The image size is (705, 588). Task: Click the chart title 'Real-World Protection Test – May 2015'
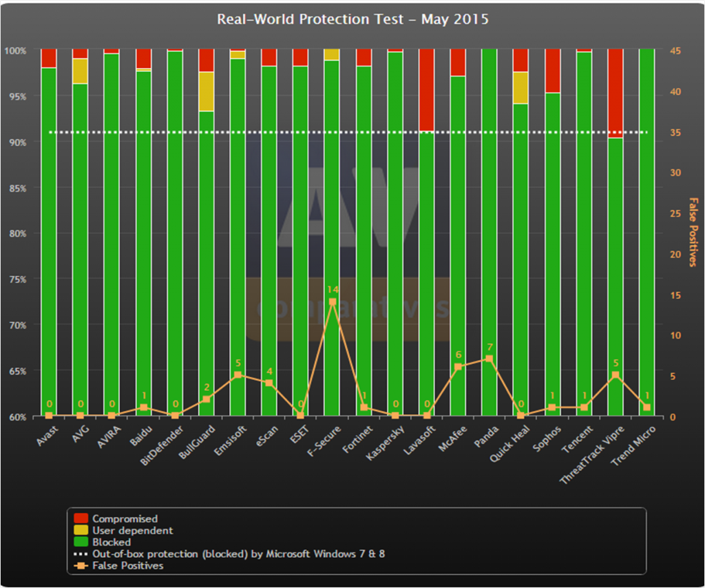[x=352, y=19]
